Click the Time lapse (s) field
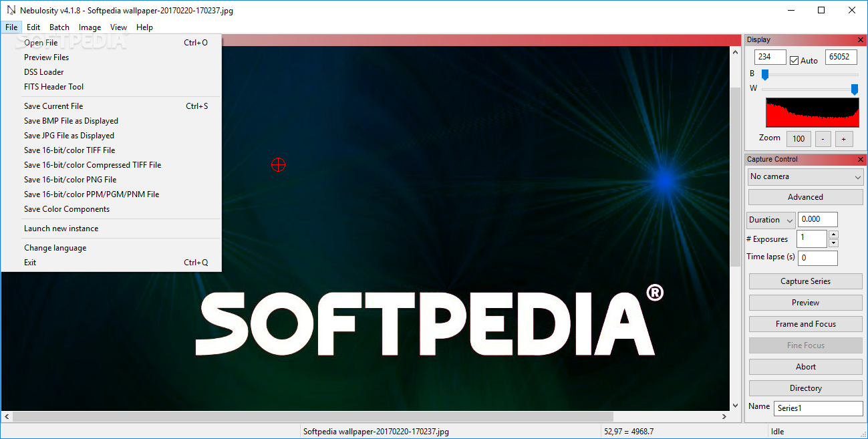Viewport: 868px width, 439px height. [817, 258]
